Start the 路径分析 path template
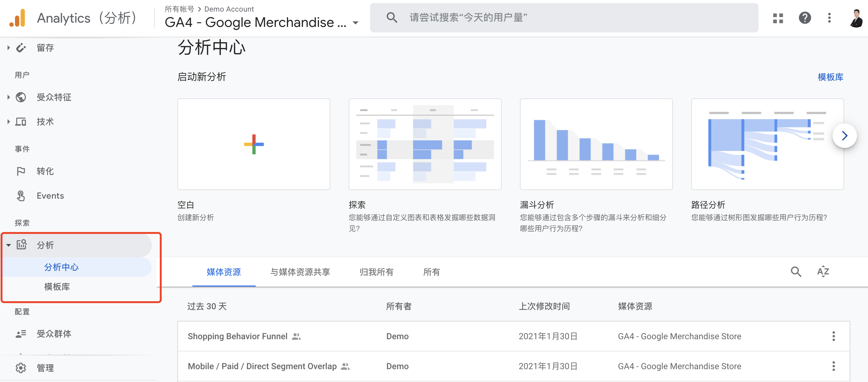The height and width of the screenshot is (382, 868). pos(767,144)
